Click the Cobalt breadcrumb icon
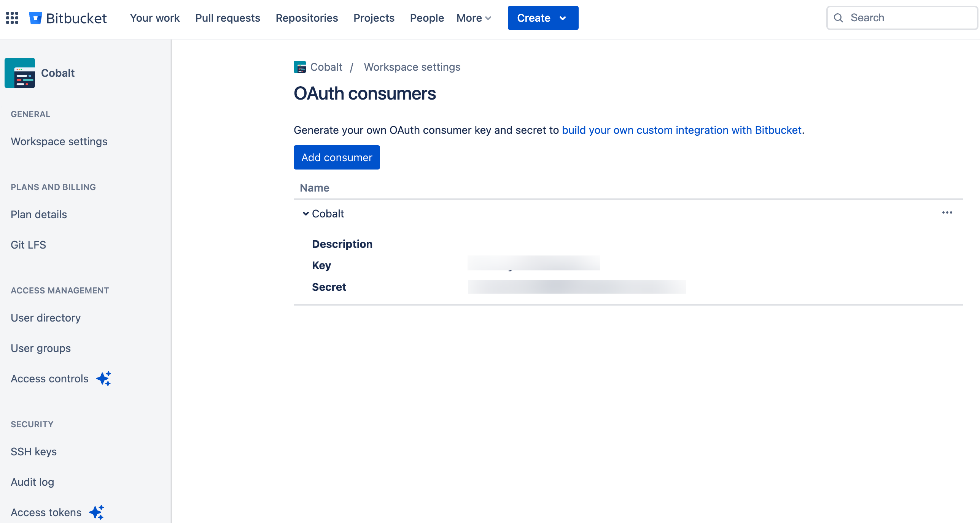The image size is (980, 523). click(x=300, y=67)
